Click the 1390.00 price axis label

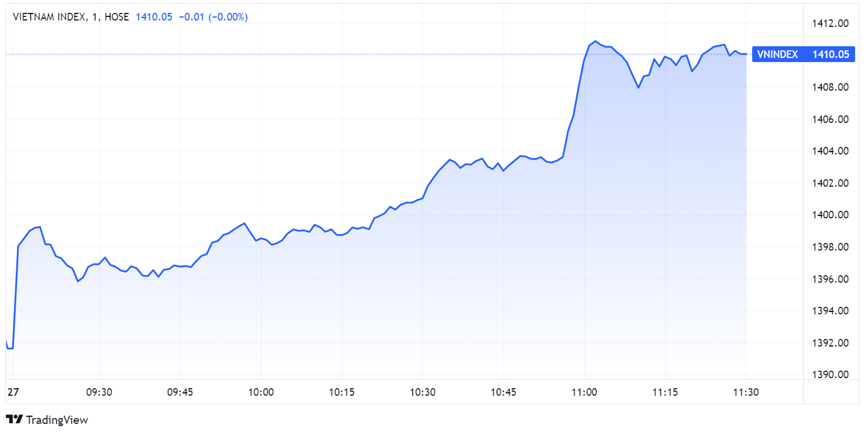(x=831, y=375)
